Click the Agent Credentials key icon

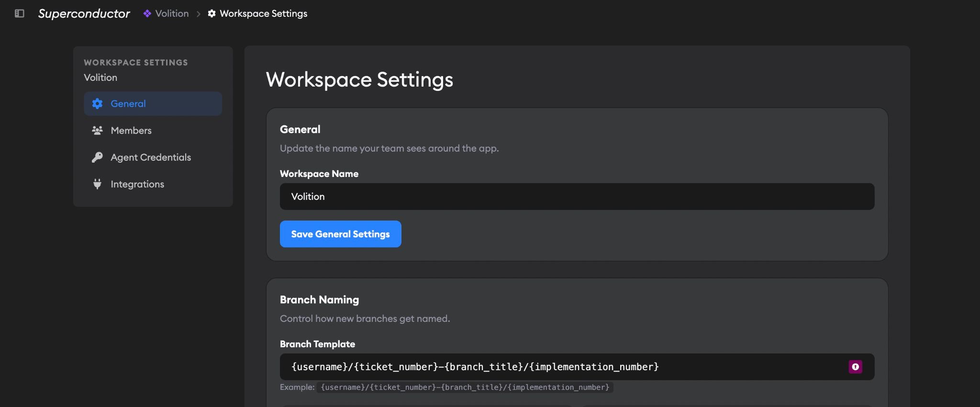tap(97, 157)
